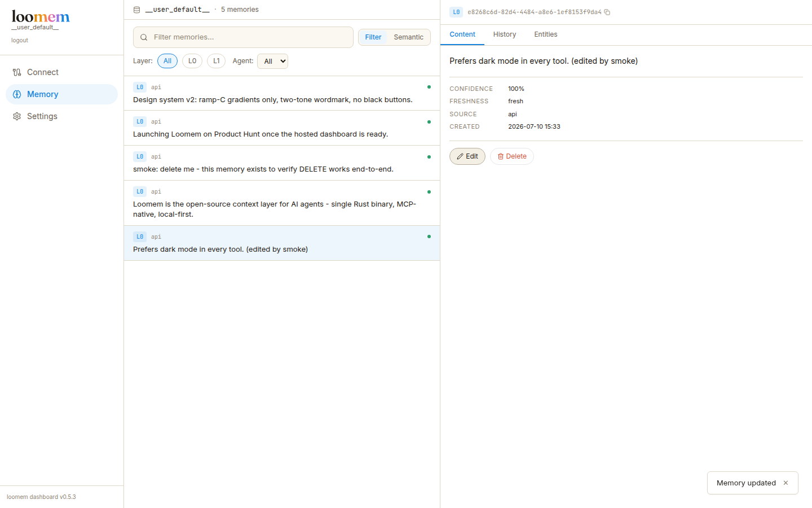Select the open-source context layer memory
Screen dimensions: 812x508
(282, 203)
